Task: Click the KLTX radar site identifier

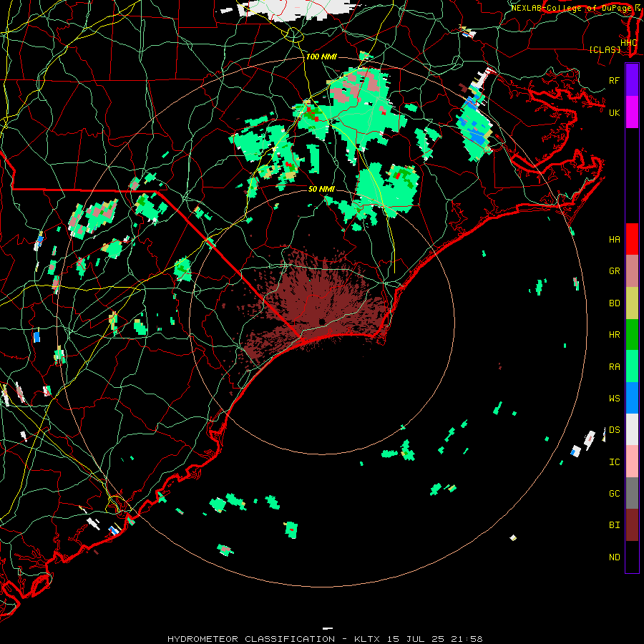Action: [x=367, y=639]
